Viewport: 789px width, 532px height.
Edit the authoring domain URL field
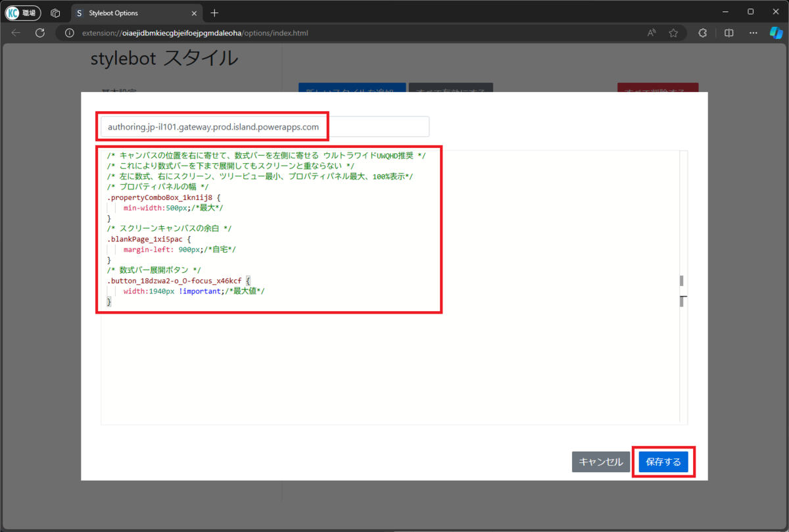[x=265, y=127]
